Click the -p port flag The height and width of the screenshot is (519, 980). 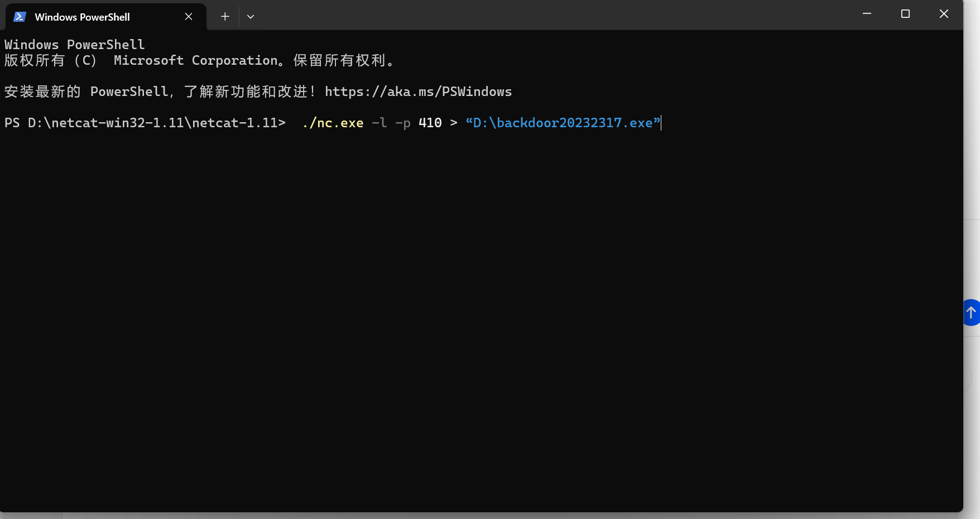(402, 123)
